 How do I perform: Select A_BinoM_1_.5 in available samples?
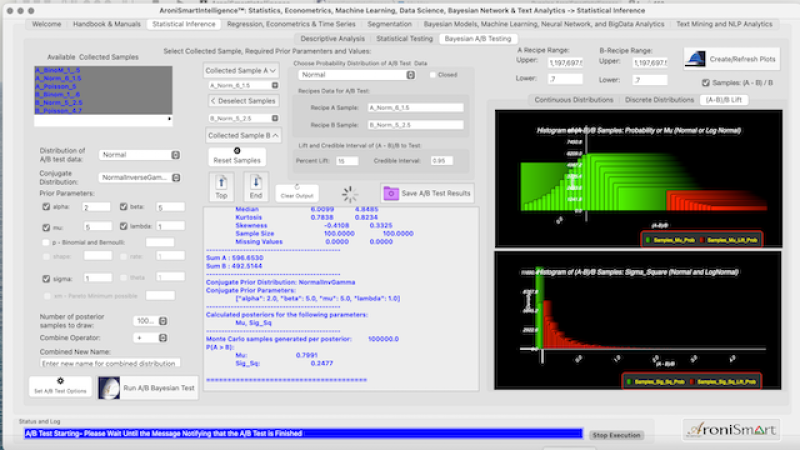58,70
